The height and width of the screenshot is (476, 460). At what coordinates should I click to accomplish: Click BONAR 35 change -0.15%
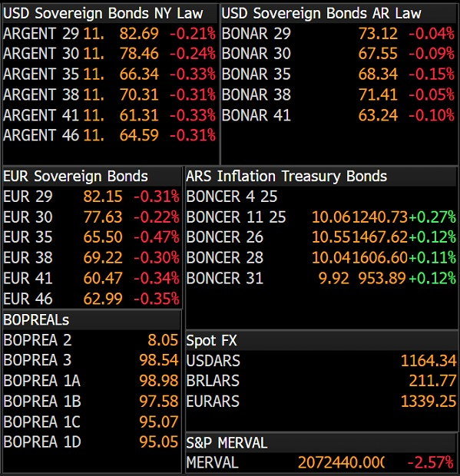pos(432,74)
